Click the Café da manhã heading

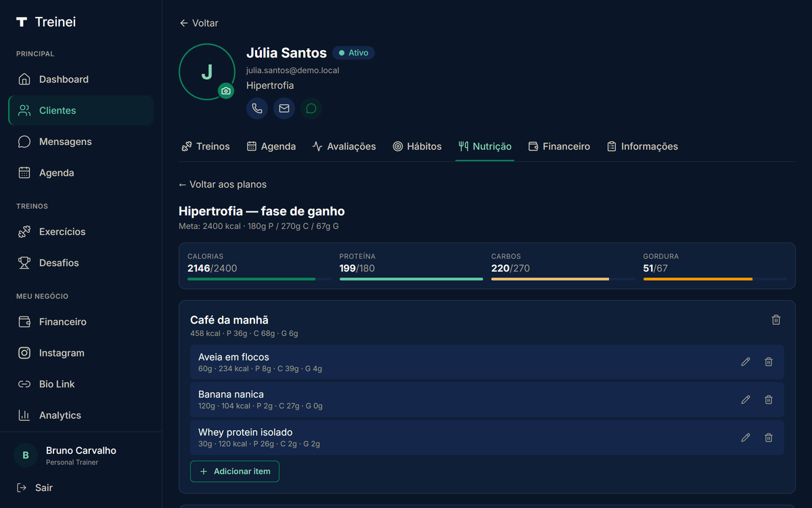point(229,320)
